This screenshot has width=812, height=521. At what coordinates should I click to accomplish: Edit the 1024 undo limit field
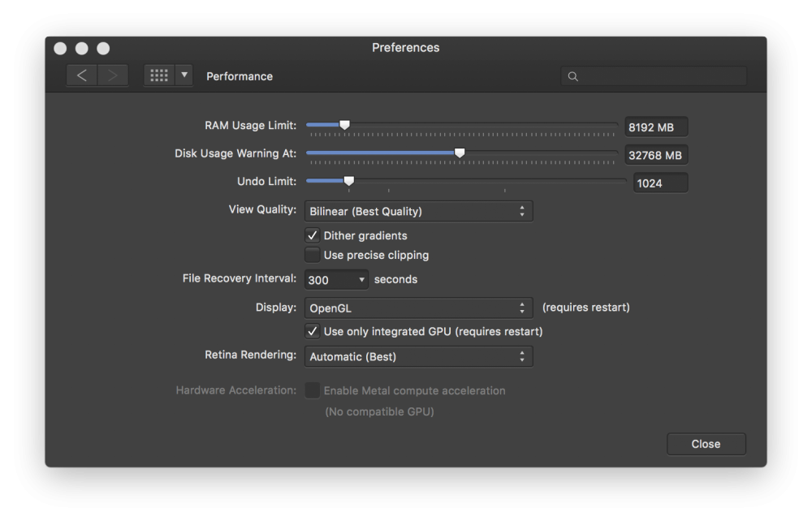[661, 183]
